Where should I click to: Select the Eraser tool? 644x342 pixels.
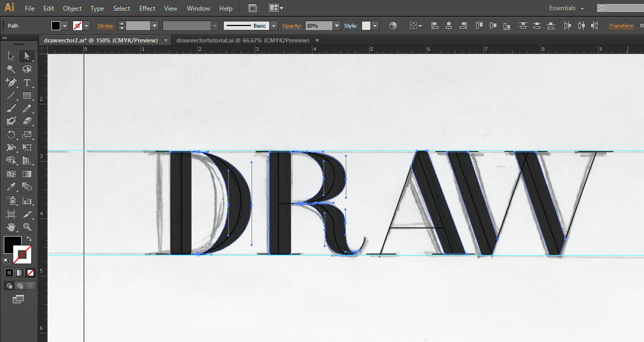26,121
